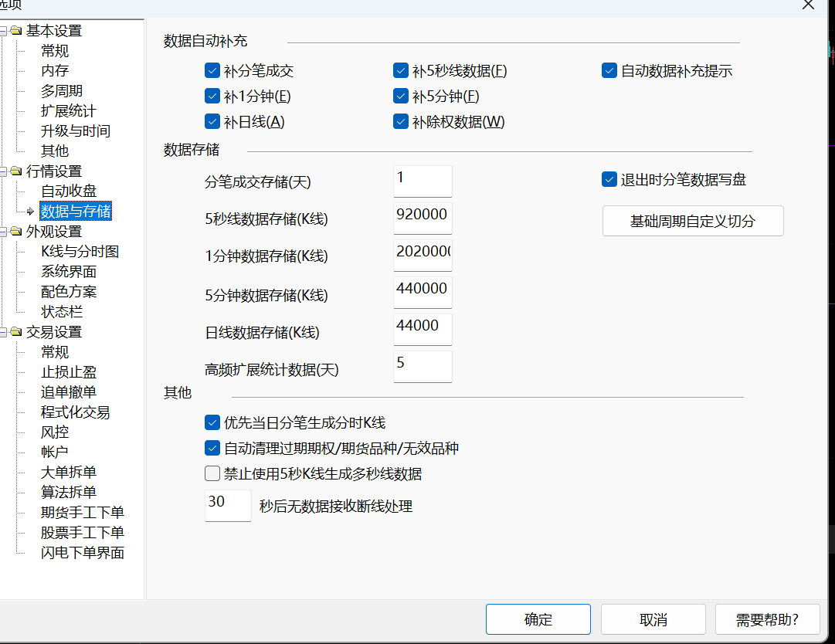This screenshot has height=644, width=835.
Task: Open 程式化交易 settings
Action: [76, 412]
